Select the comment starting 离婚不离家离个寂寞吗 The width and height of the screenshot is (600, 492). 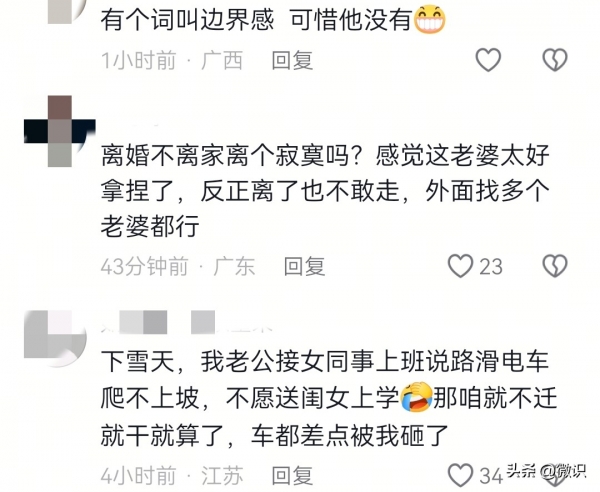click(325, 191)
